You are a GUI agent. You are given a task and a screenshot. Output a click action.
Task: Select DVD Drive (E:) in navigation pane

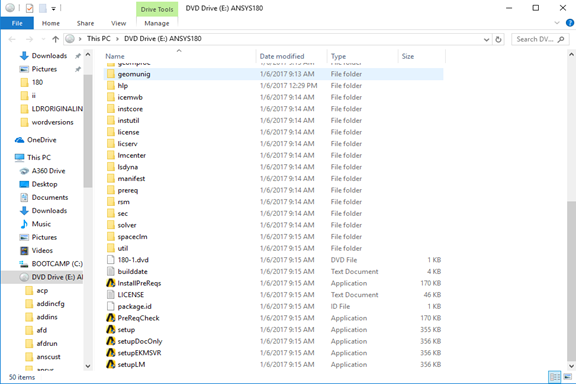tap(43, 277)
